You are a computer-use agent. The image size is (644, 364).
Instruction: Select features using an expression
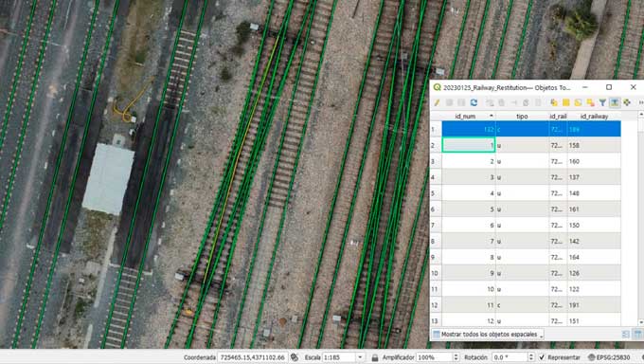coord(554,102)
